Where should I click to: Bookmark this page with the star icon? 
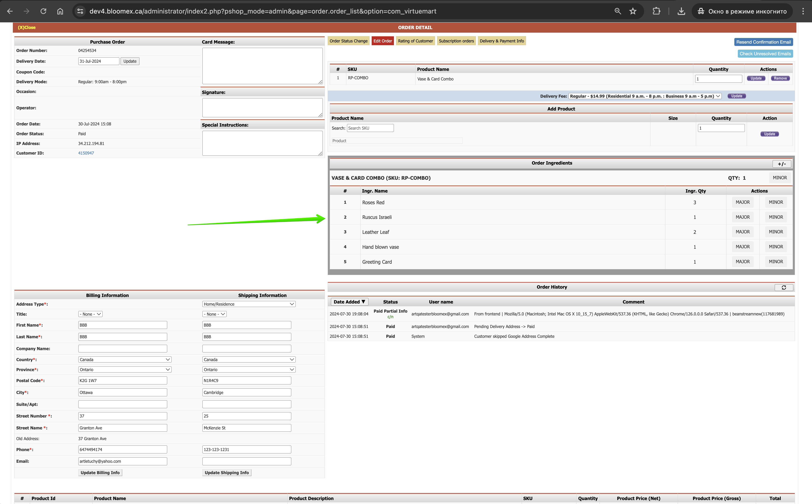(x=633, y=11)
